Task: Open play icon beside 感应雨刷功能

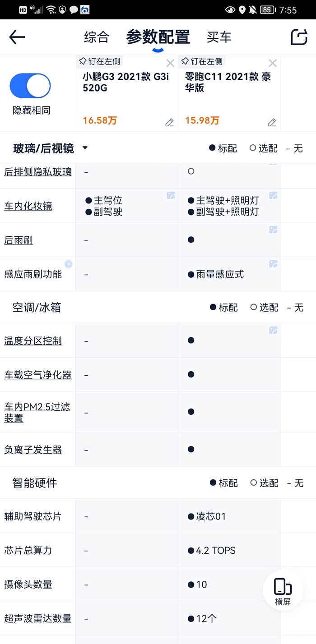Action: pyautogui.click(x=68, y=264)
